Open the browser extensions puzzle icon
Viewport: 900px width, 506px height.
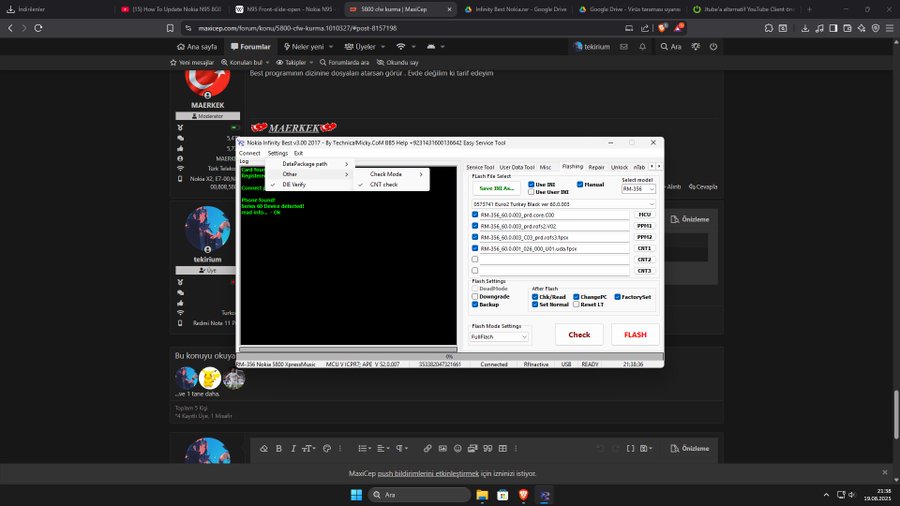[x=769, y=28]
